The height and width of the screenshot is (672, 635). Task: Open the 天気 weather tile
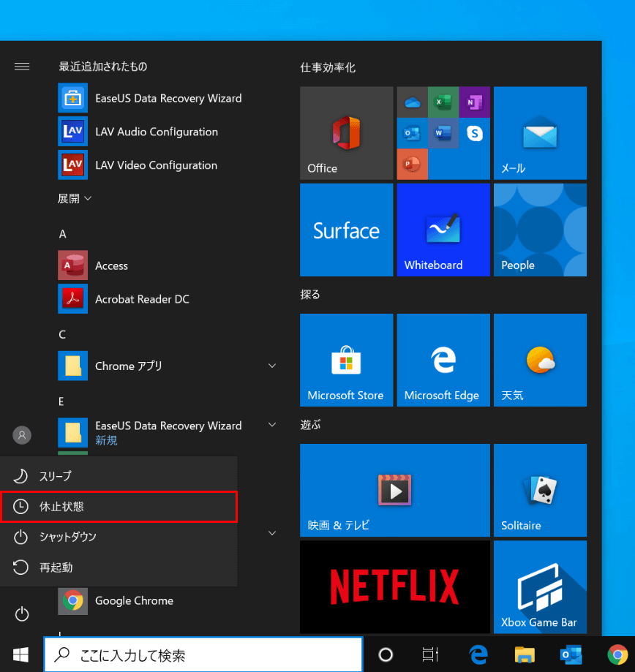pyautogui.click(x=540, y=360)
